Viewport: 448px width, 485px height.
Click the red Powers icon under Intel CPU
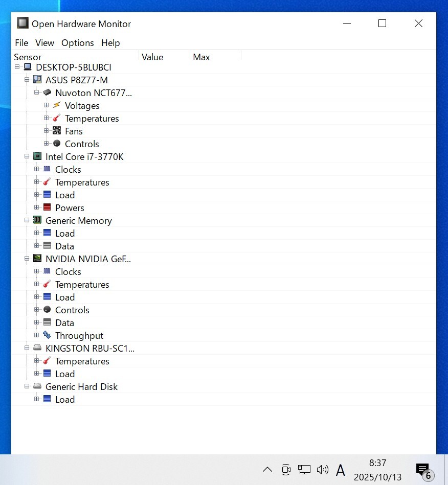click(47, 207)
